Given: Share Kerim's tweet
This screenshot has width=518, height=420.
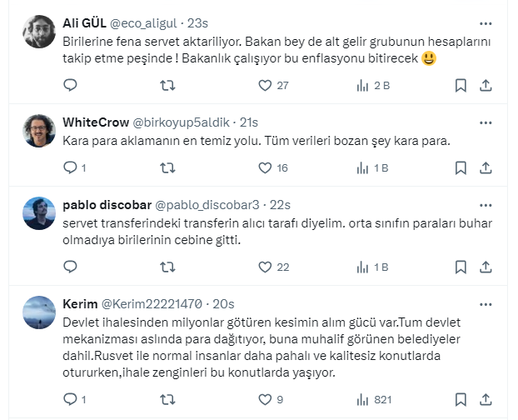Looking at the screenshot, I should click(486, 400).
